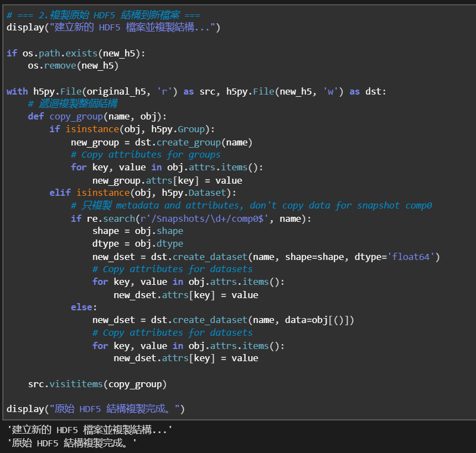Place cursor on the os.remove(new_h5) line
This screenshot has width=476, height=453.
[x=73, y=66]
